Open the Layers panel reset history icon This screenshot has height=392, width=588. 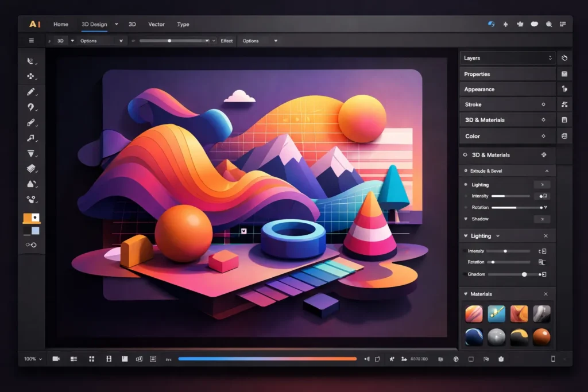click(x=564, y=58)
